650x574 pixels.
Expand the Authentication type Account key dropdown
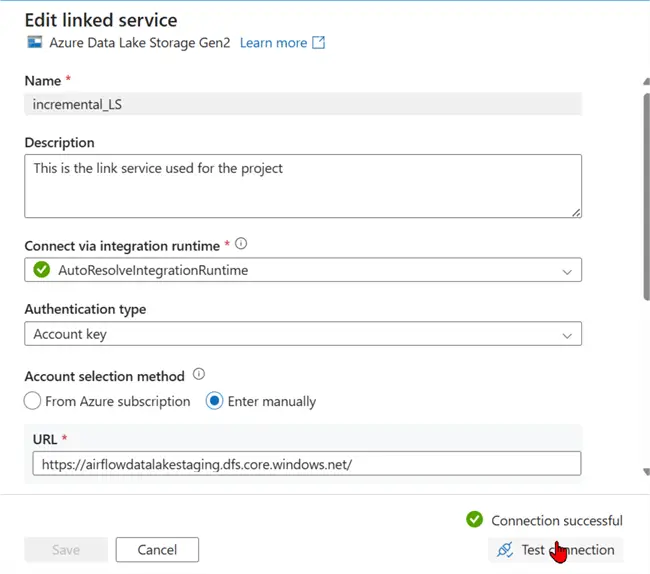[302, 334]
